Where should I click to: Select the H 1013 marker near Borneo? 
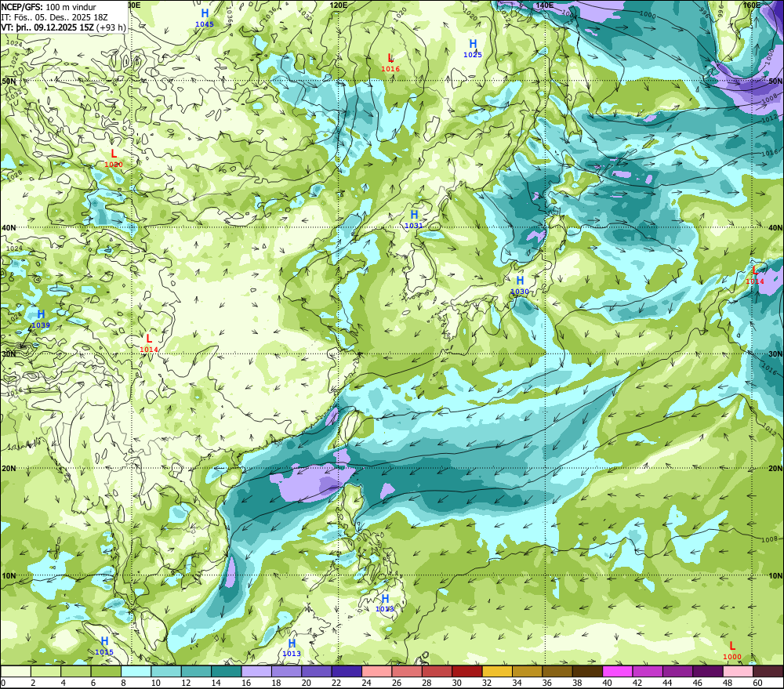tap(292, 647)
